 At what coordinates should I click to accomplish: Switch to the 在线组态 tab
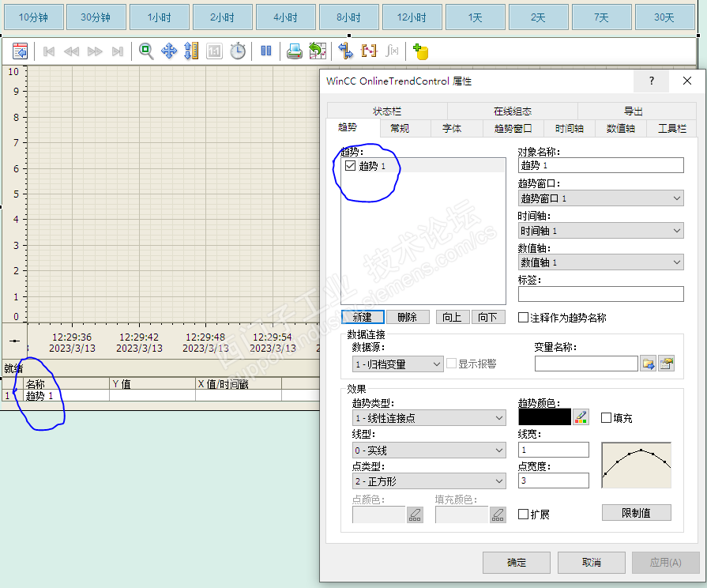point(512,111)
